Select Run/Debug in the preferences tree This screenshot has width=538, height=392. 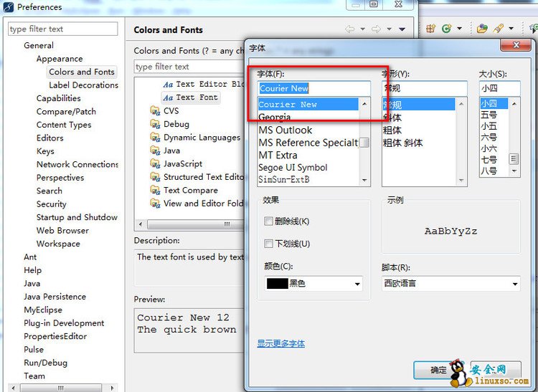pyautogui.click(x=46, y=363)
